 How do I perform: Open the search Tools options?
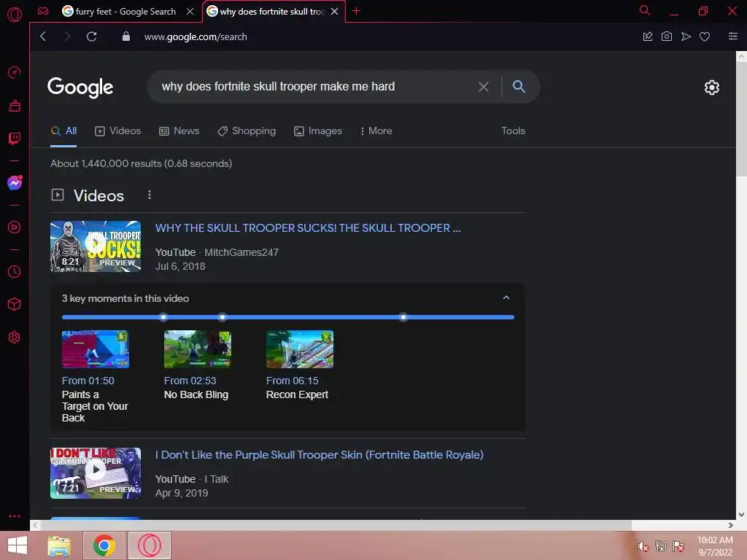(x=513, y=131)
